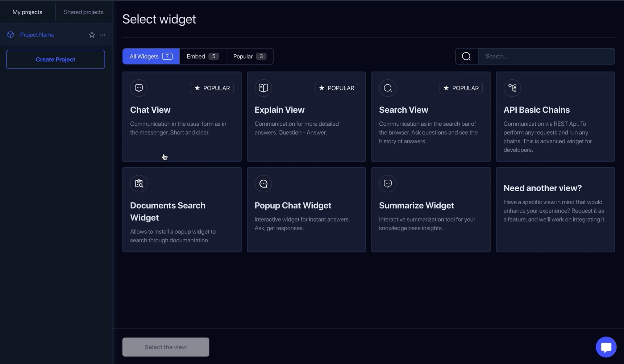This screenshot has width=624, height=364.
Task: Star the Project Name project as favorite
Action: (92, 35)
